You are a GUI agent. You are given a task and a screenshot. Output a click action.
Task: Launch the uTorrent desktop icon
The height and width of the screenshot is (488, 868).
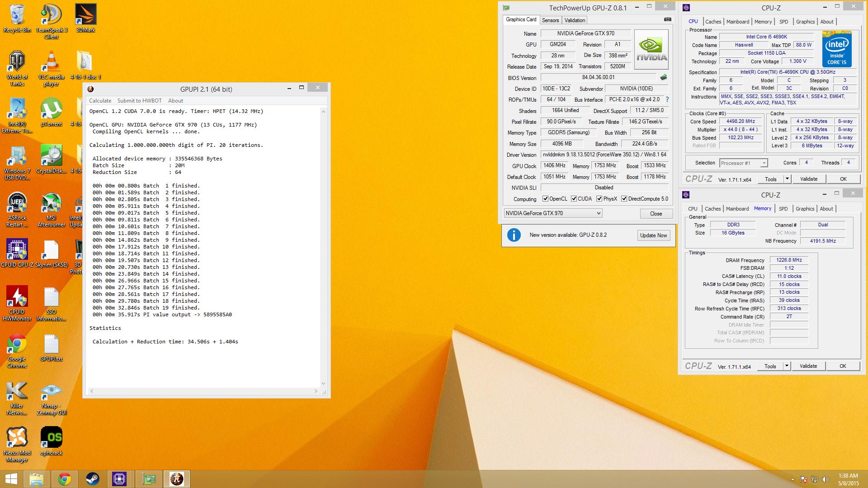[51, 112]
